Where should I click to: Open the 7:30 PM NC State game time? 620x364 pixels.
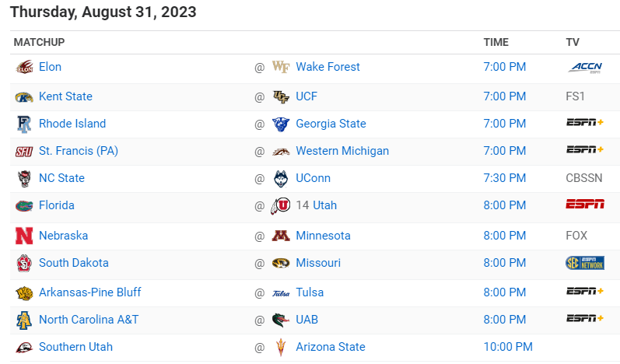tap(505, 178)
